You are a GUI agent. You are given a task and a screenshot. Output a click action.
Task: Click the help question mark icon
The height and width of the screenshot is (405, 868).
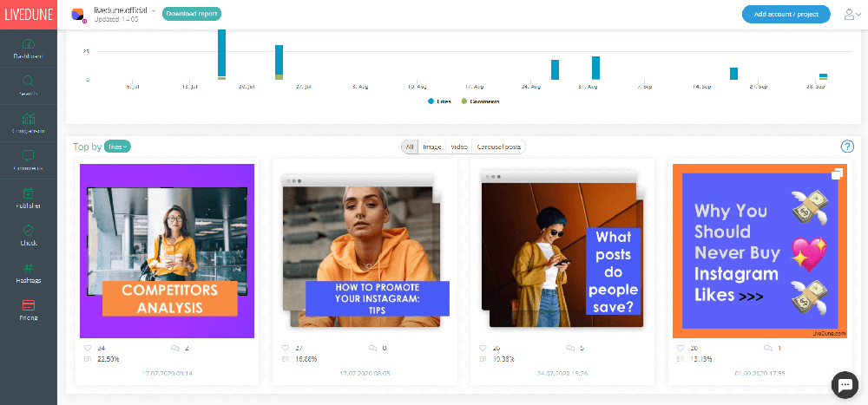pyautogui.click(x=847, y=147)
